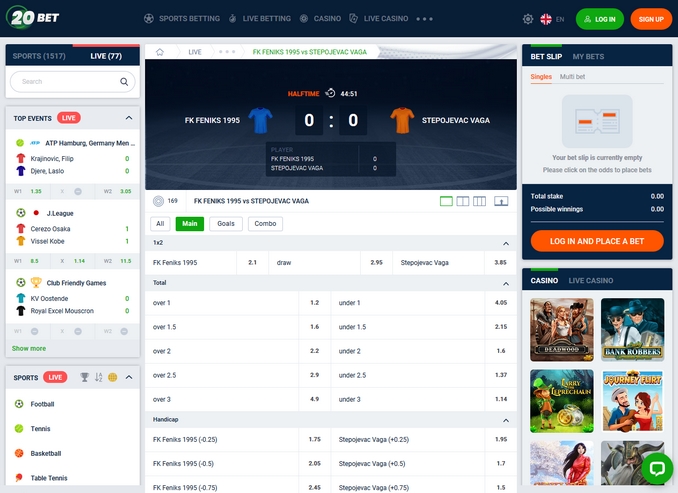Click Show more under Top Events
Screen dimensions: 678x493
[29, 349]
